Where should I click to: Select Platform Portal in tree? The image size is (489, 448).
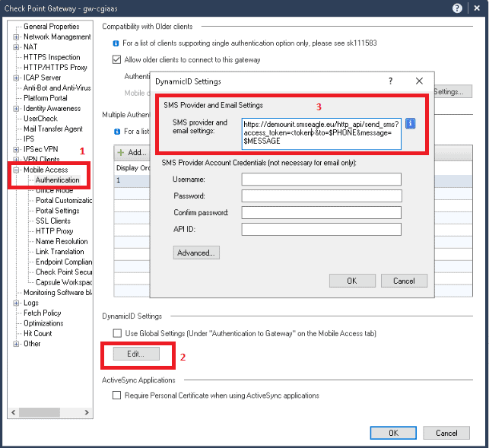tap(45, 98)
